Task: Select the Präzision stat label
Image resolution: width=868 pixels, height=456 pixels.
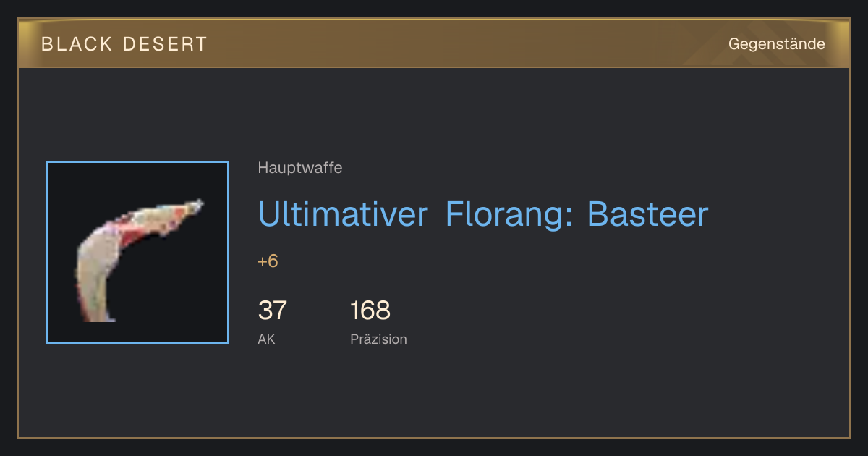Action: coord(378,339)
